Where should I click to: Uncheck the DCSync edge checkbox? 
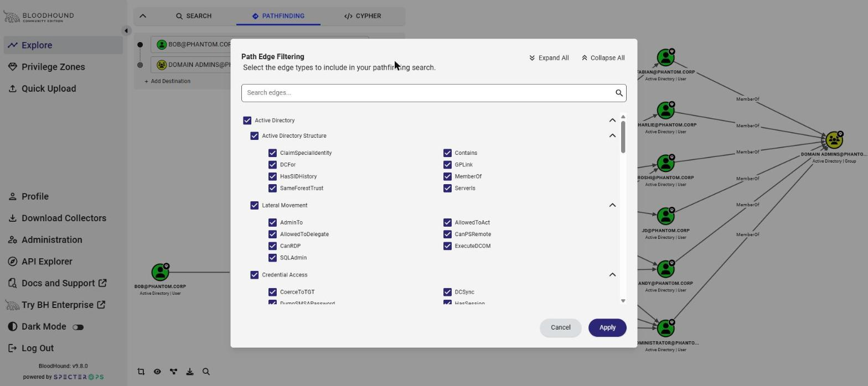click(x=447, y=292)
